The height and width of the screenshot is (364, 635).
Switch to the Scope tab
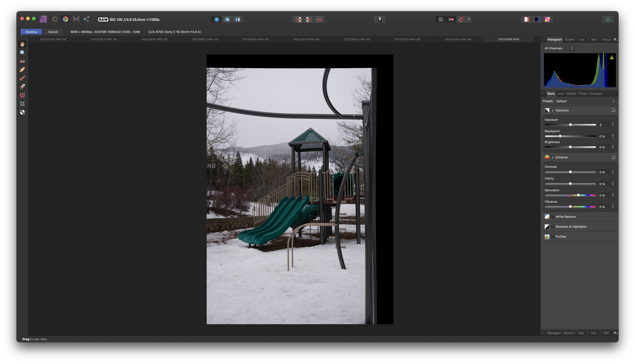(x=569, y=40)
